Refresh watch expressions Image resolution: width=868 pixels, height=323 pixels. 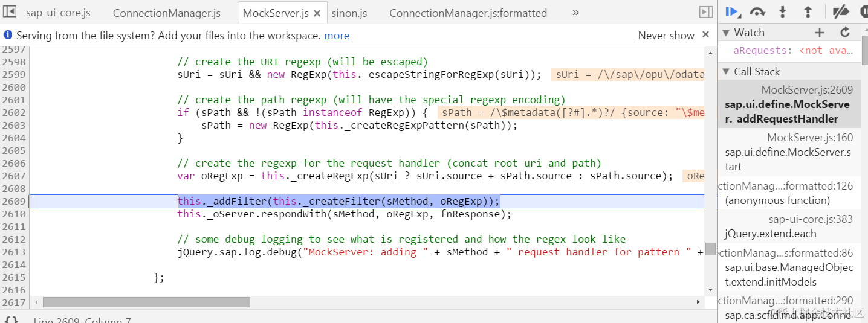click(x=845, y=33)
